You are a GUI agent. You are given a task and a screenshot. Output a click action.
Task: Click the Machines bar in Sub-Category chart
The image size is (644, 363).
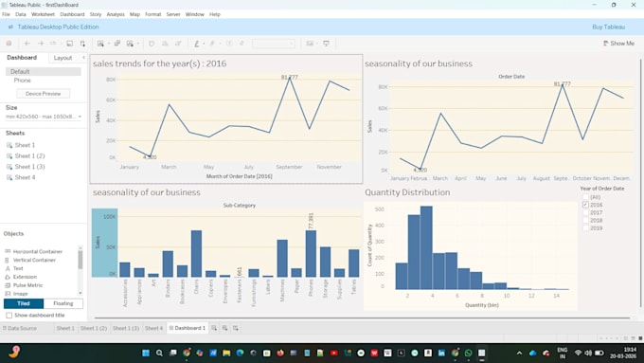click(x=282, y=259)
